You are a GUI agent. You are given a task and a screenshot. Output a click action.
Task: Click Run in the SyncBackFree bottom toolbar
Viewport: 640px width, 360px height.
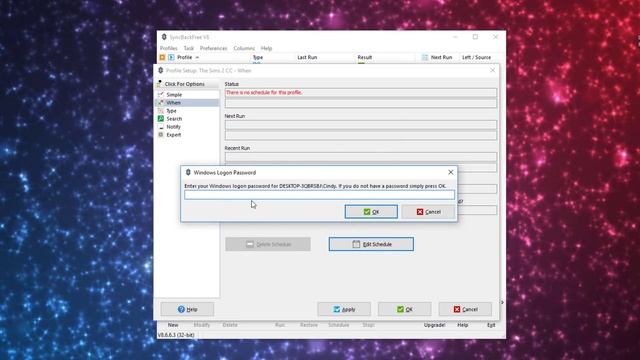click(280, 325)
